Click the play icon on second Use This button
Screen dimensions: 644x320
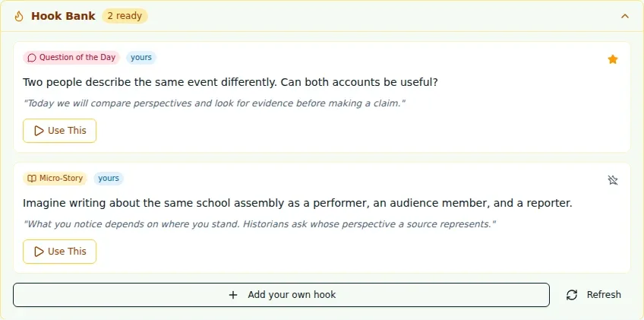coord(39,252)
